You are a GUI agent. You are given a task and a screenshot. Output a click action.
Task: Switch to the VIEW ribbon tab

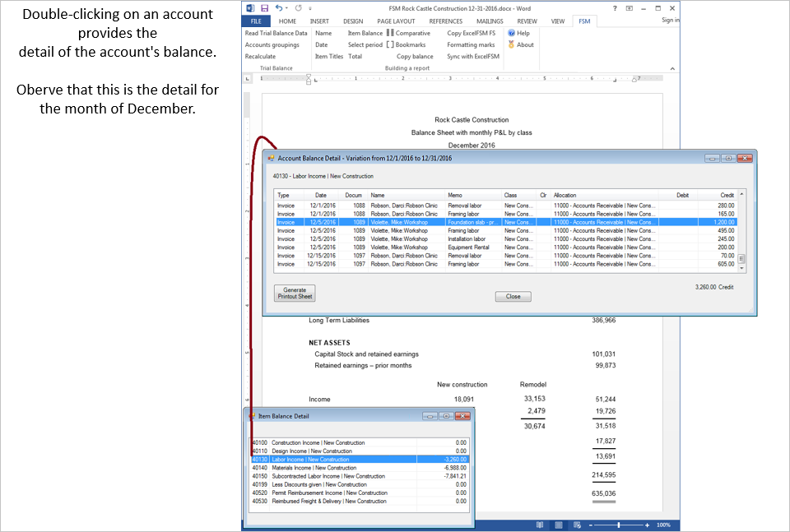[558, 21]
